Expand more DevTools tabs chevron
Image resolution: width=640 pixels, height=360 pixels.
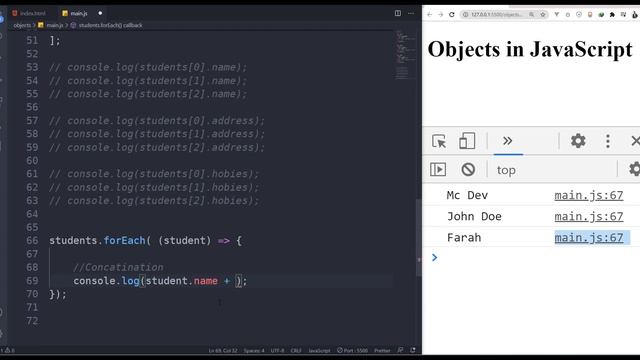(507, 141)
